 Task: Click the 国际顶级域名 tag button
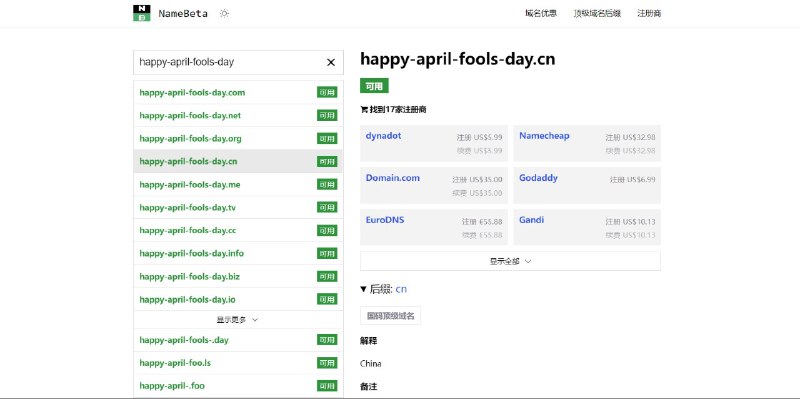(390, 316)
